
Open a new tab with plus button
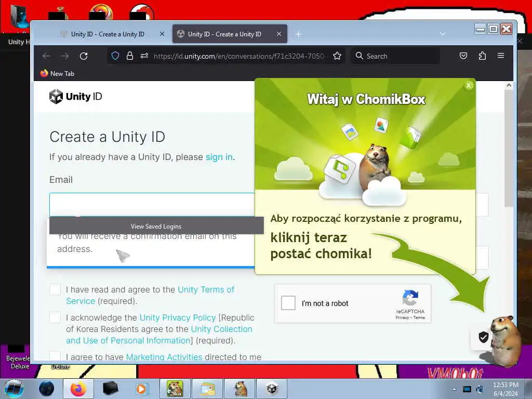coord(298,34)
